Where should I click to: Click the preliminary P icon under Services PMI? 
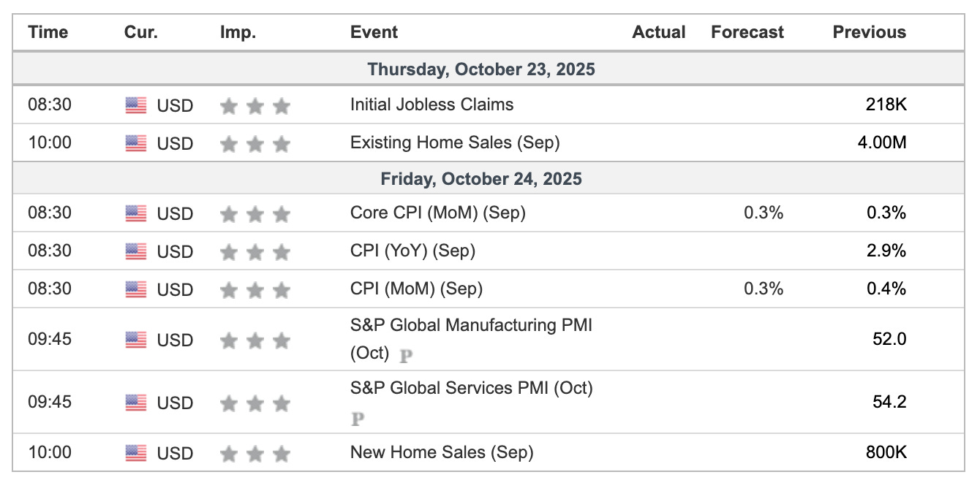coord(358,419)
